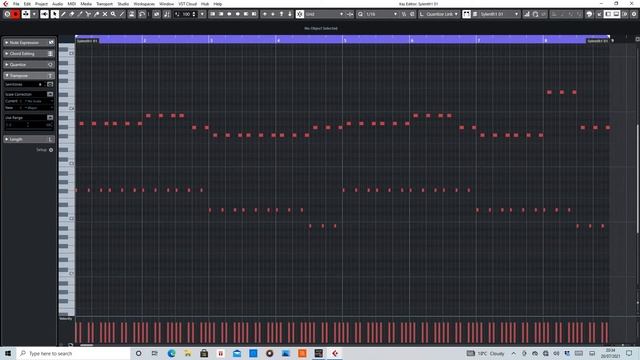Toggle the Scale Correction switch

tap(50, 94)
